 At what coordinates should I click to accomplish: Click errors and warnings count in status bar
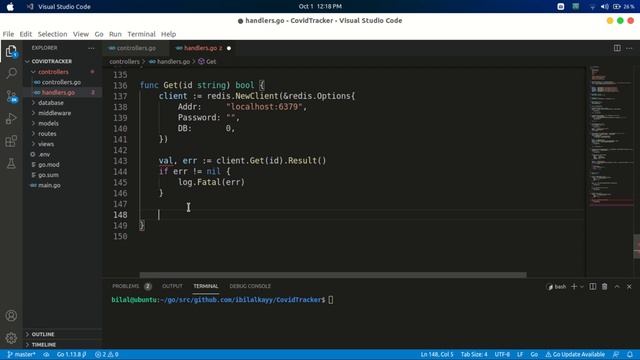[x=107, y=354]
